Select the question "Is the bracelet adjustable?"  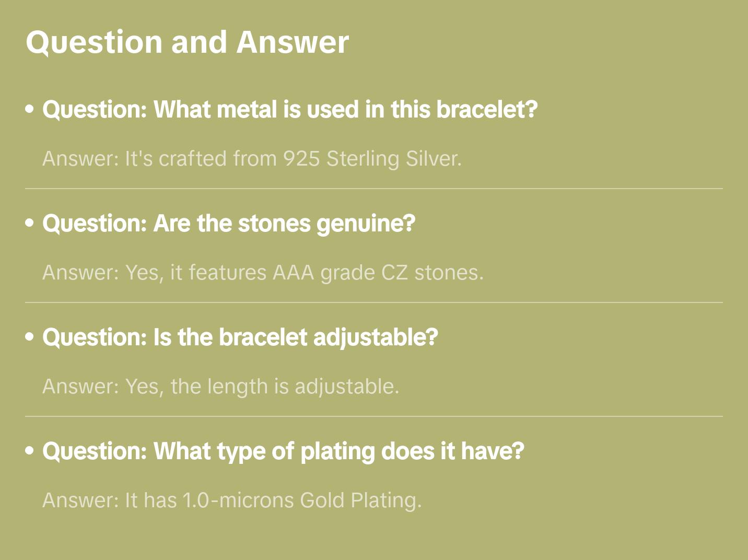240,337
